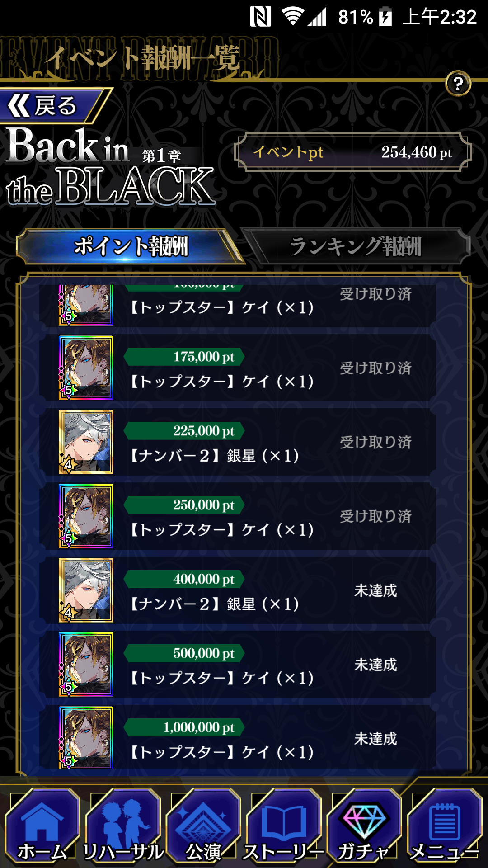Click the 受け取り済 status for 225,000 pt
This screenshot has width=488, height=868.
375,442
